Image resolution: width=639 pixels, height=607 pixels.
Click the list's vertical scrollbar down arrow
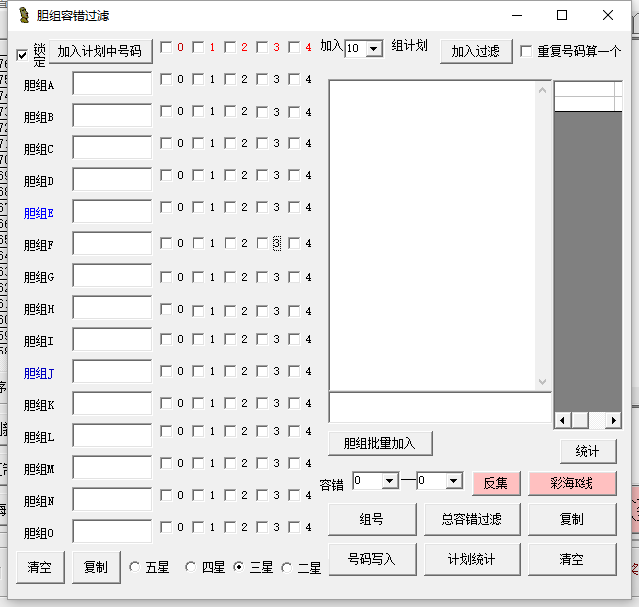(x=543, y=382)
